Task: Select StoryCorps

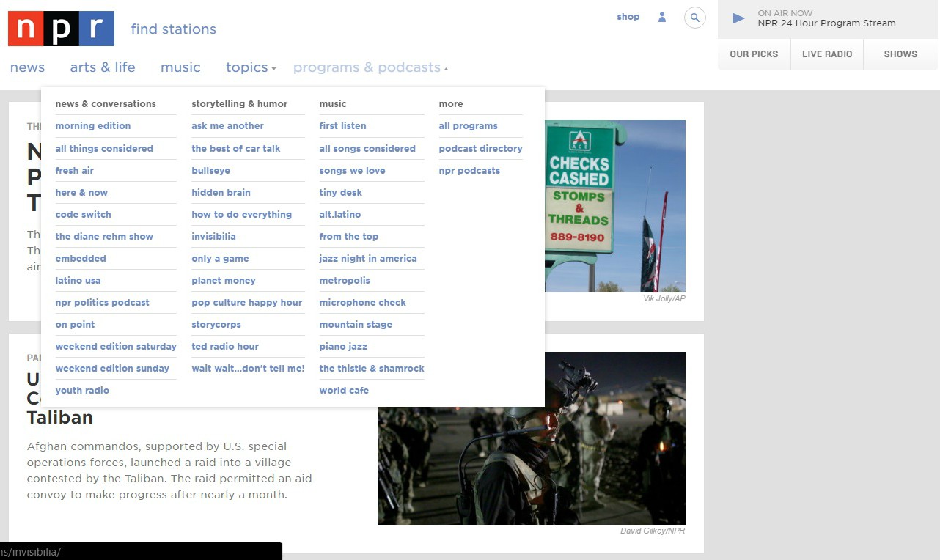Action: pos(217,324)
